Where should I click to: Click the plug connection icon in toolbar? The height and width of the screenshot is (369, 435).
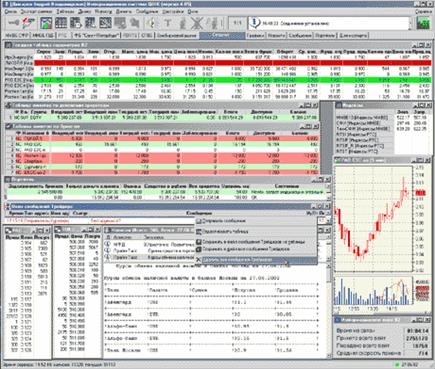click(13, 23)
